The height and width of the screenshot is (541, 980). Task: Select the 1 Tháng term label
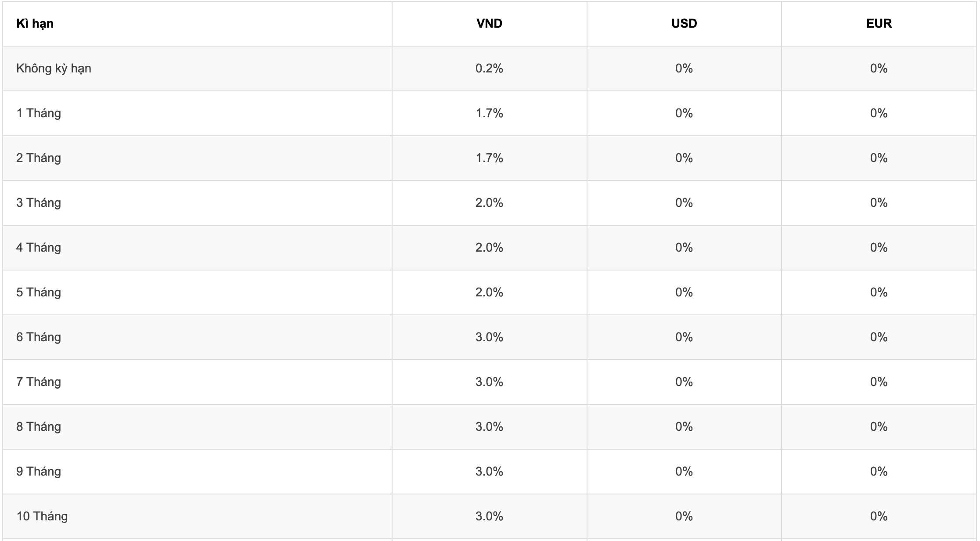pyautogui.click(x=39, y=113)
